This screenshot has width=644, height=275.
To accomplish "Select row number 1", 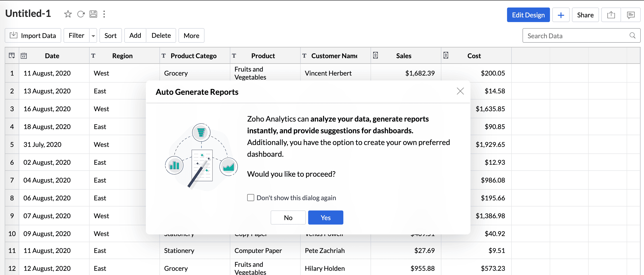I will coord(12,73).
